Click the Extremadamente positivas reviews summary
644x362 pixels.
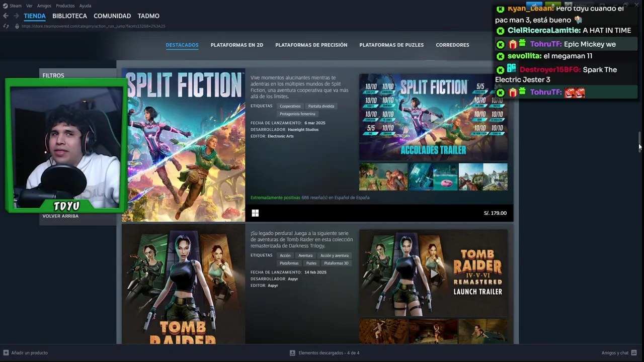275,198
